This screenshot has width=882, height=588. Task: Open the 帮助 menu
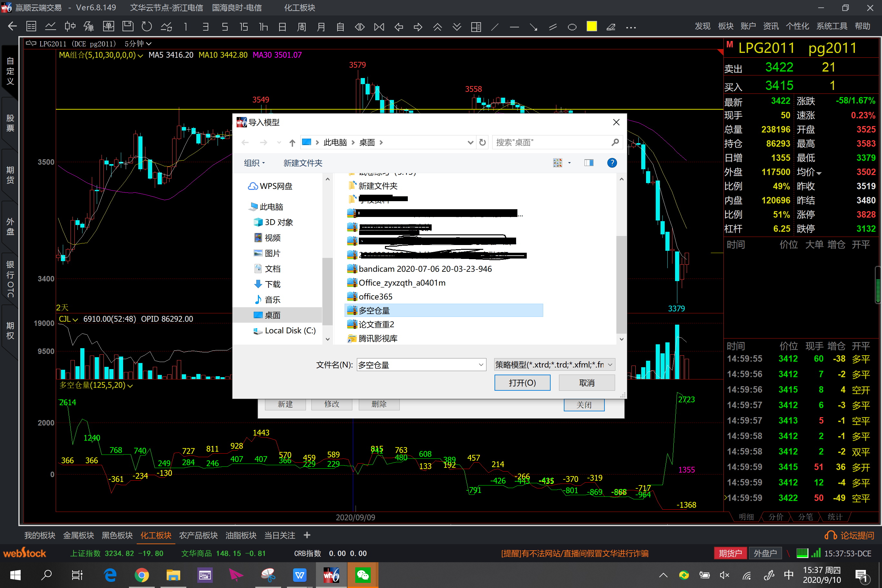(x=863, y=26)
